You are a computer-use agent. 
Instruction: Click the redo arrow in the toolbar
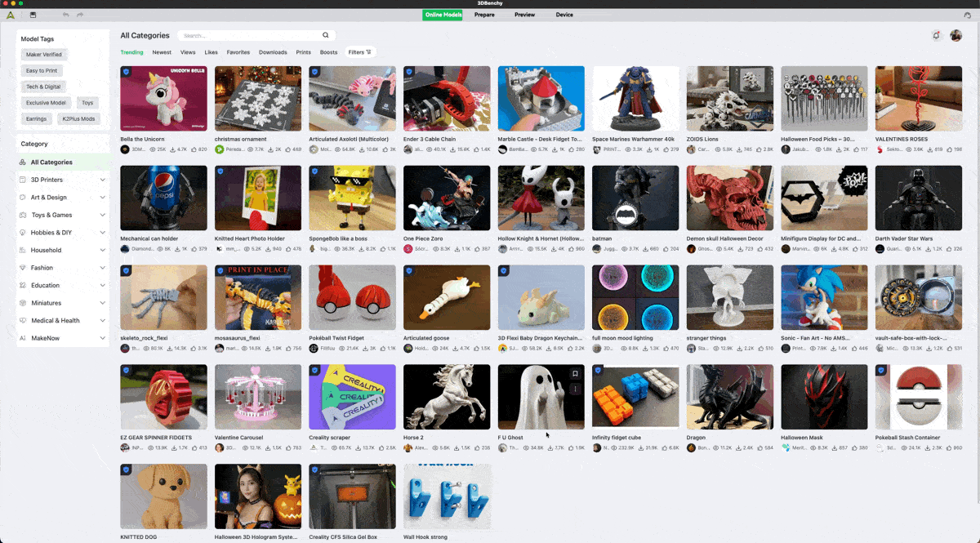(x=80, y=15)
